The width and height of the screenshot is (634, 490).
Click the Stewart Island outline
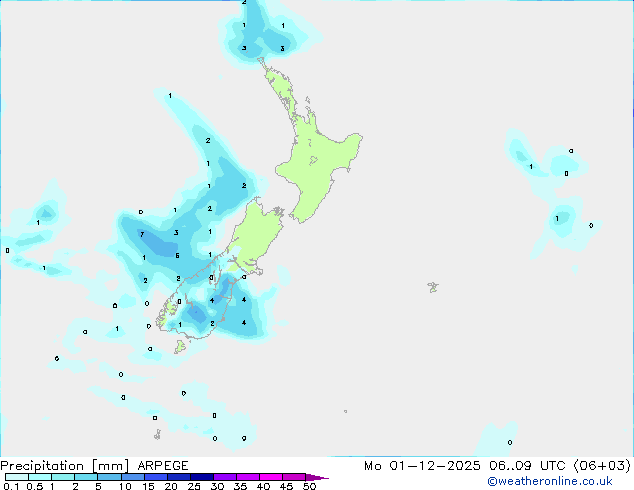(x=180, y=346)
